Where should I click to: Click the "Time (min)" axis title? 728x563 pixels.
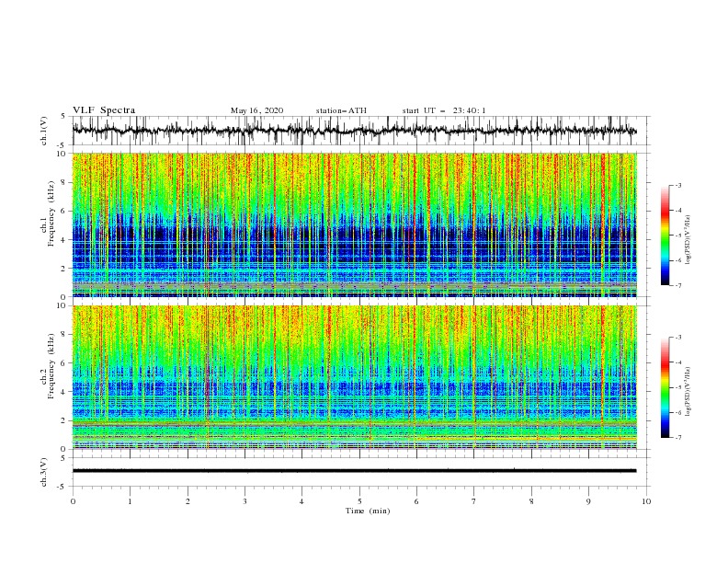tap(368, 511)
